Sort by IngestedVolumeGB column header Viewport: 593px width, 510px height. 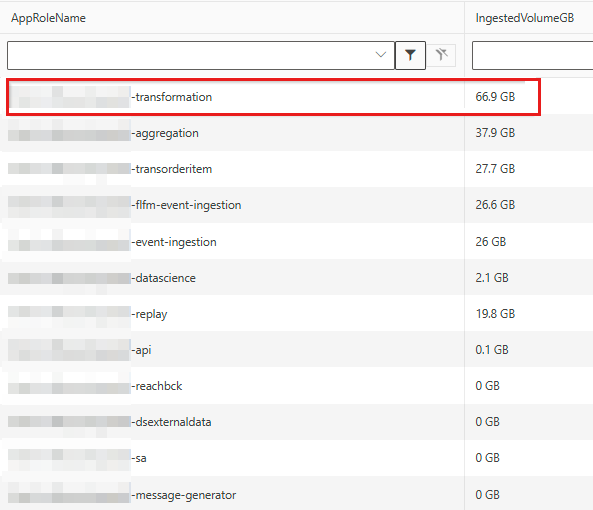[525, 18]
